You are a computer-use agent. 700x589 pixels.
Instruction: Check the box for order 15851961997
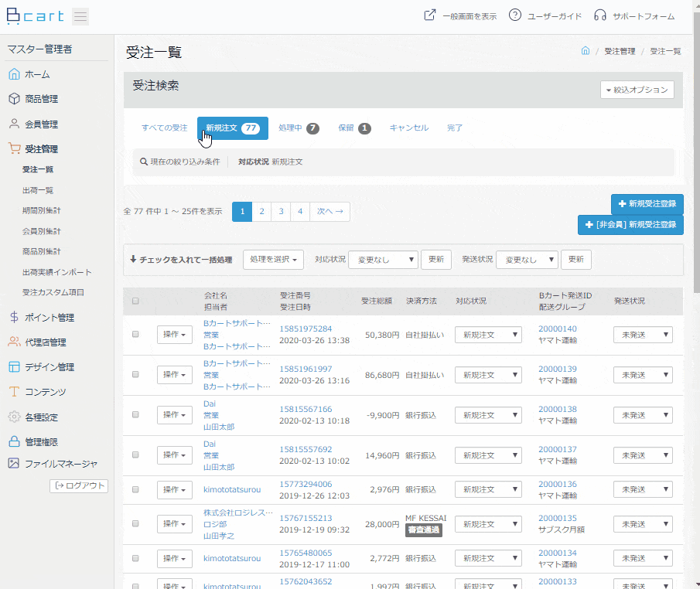(135, 374)
